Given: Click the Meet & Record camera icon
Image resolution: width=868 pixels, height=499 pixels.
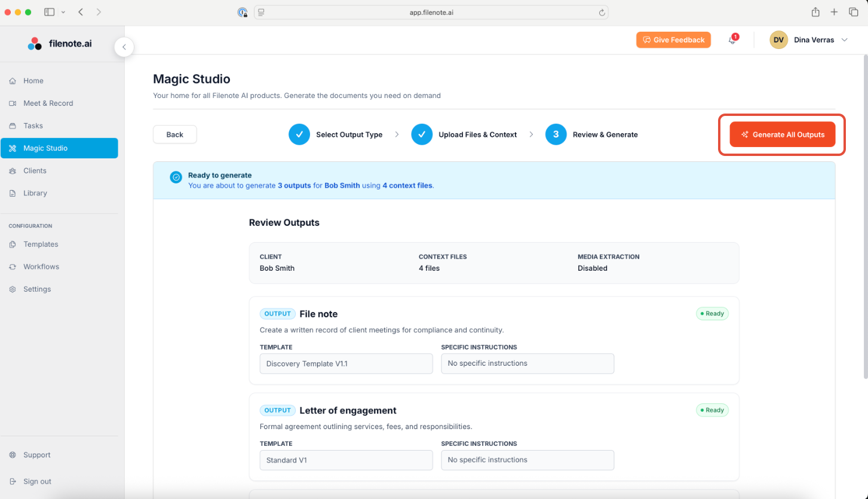Looking at the screenshot, I should click(x=13, y=103).
